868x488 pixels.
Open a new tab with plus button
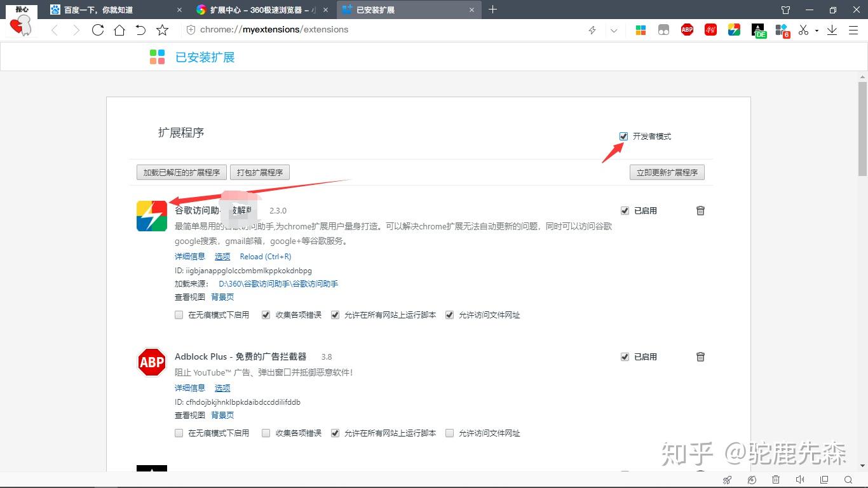click(492, 10)
